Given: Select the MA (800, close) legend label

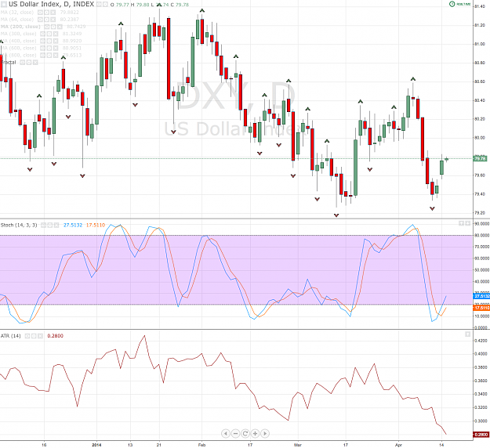Looking at the screenshot, I should [x=19, y=56].
